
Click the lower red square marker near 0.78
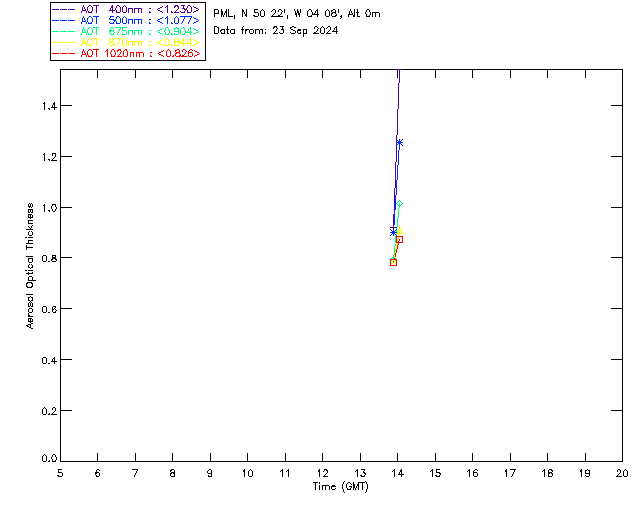coord(393,263)
